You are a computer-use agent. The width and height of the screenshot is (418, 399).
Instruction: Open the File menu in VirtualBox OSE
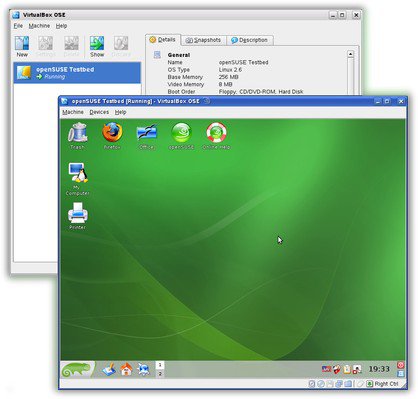tap(18, 26)
